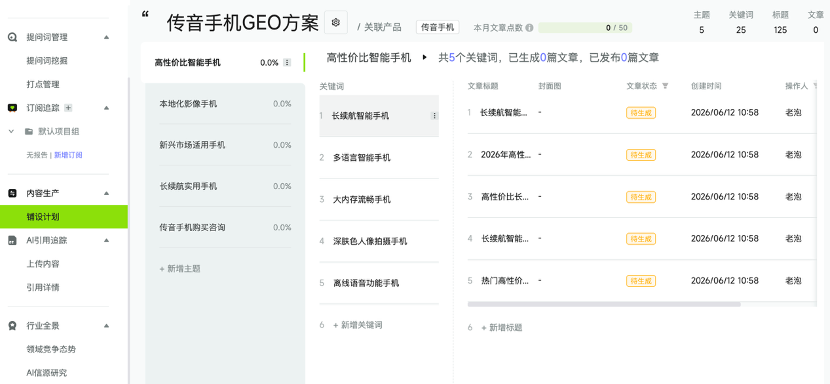The width and height of the screenshot is (830, 384).
Task: Click the monthly article points progress bar
Action: [585, 28]
